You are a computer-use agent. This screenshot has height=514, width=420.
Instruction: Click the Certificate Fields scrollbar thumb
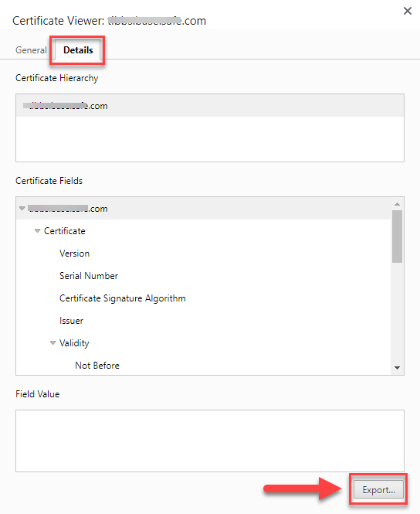(397, 237)
